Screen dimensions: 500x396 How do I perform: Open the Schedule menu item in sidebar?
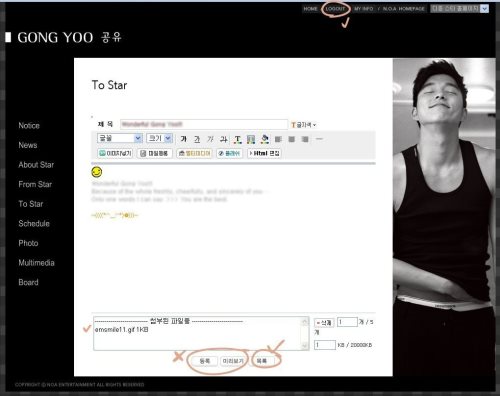(x=34, y=224)
